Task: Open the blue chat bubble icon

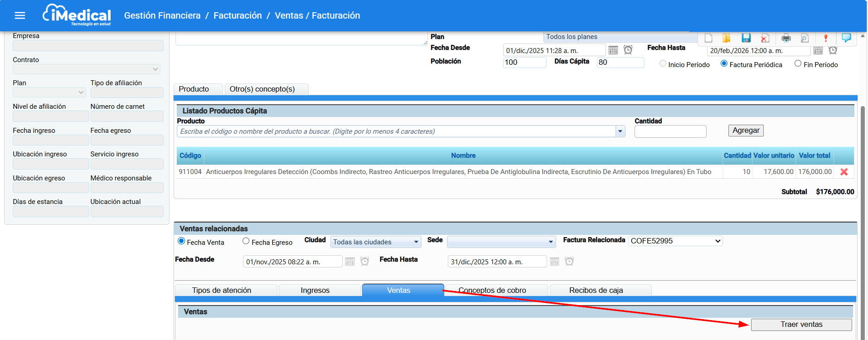Action: click(x=846, y=38)
